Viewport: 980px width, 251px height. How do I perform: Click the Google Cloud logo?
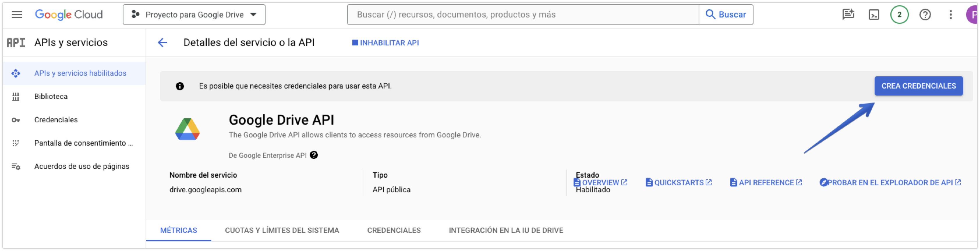[x=69, y=15]
